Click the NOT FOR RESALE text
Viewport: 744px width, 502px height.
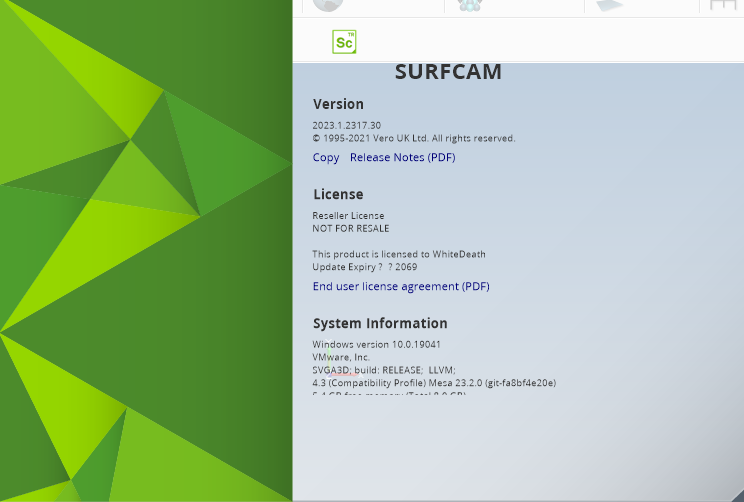coord(351,228)
